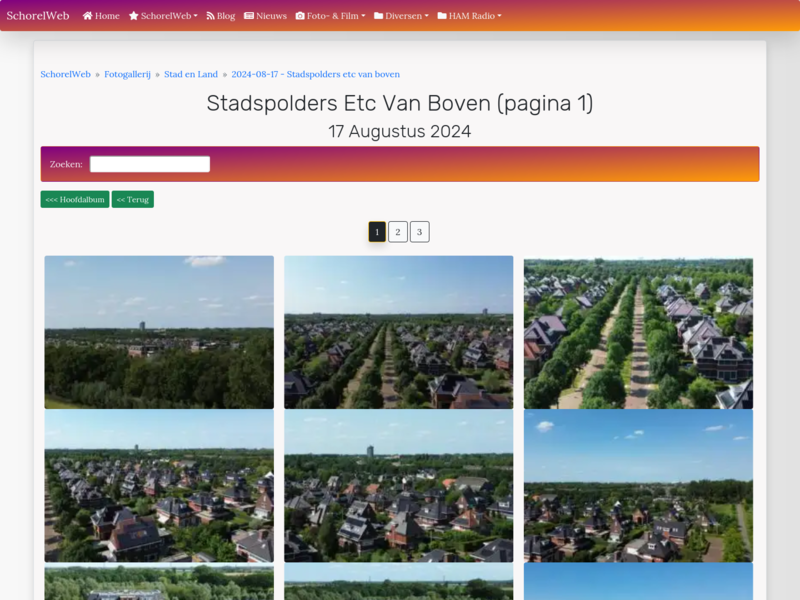
Task: Follow the Fotogallerij breadcrumb link
Action: click(x=128, y=74)
